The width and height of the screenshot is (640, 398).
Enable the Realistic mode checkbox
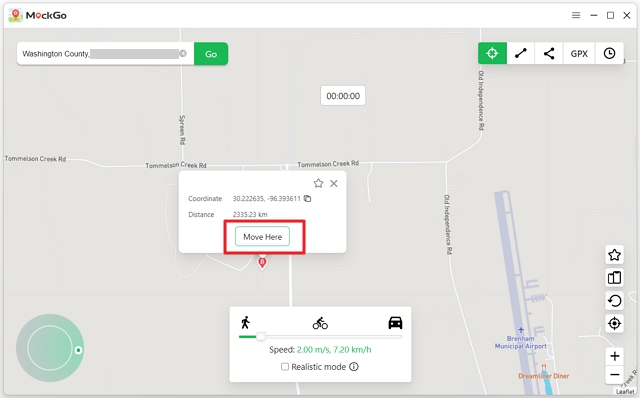[285, 367]
